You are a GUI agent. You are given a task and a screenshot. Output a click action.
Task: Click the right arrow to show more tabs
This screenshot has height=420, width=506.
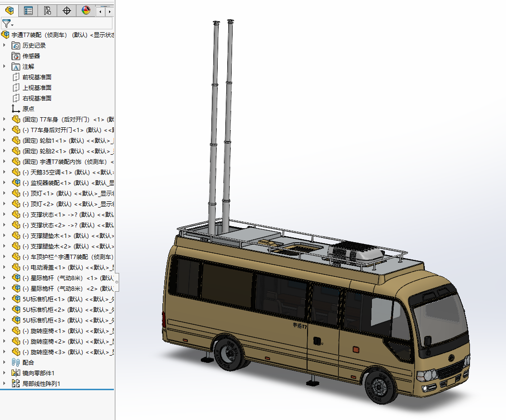110,12
